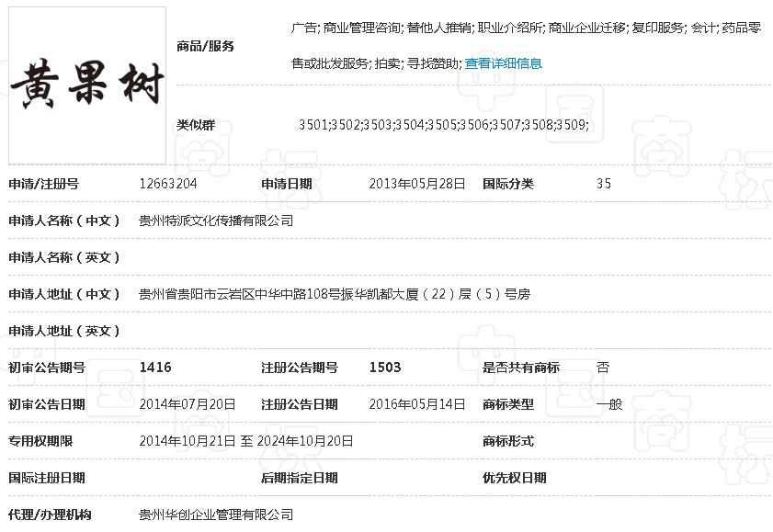
Task: Click the 申请人地址（英文） label
Action: pos(64,331)
